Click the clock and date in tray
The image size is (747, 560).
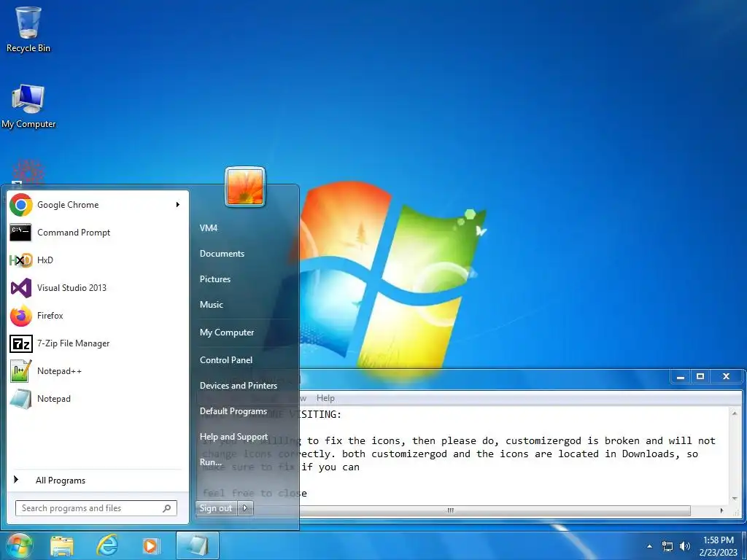(719, 546)
